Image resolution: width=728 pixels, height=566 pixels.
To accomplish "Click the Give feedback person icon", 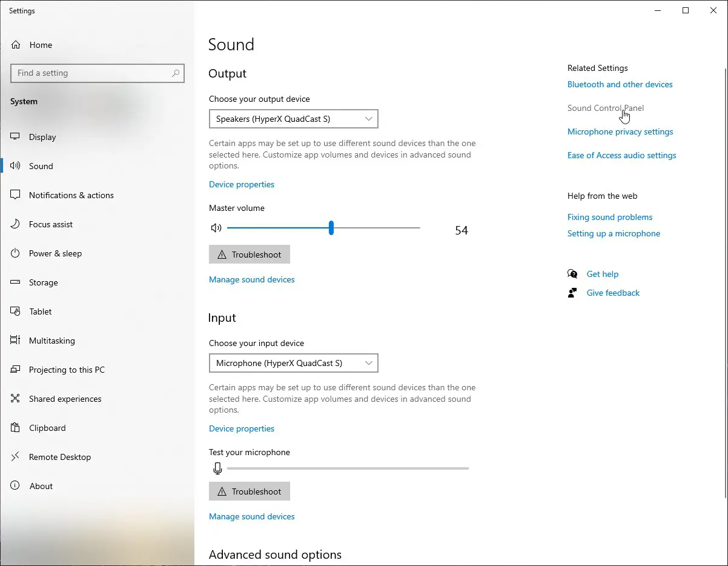I will click(x=572, y=293).
